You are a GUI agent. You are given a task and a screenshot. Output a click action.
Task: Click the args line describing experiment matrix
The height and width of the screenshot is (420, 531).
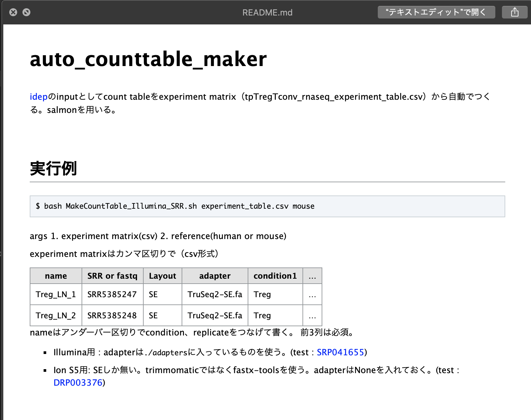point(158,236)
